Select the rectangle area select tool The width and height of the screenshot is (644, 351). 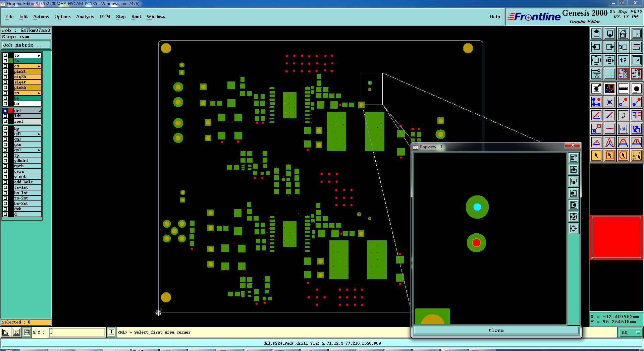[610, 156]
